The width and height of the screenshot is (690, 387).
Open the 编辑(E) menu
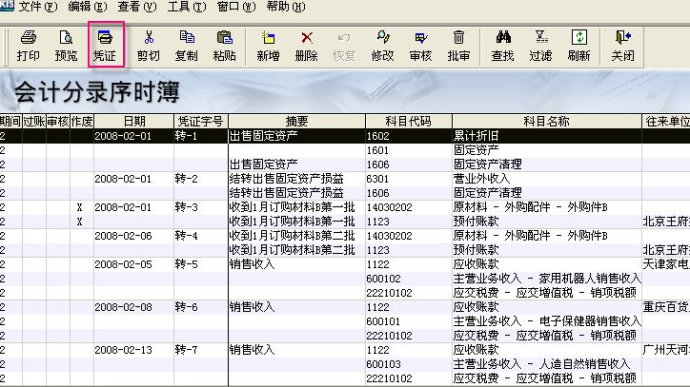tap(88, 7)
